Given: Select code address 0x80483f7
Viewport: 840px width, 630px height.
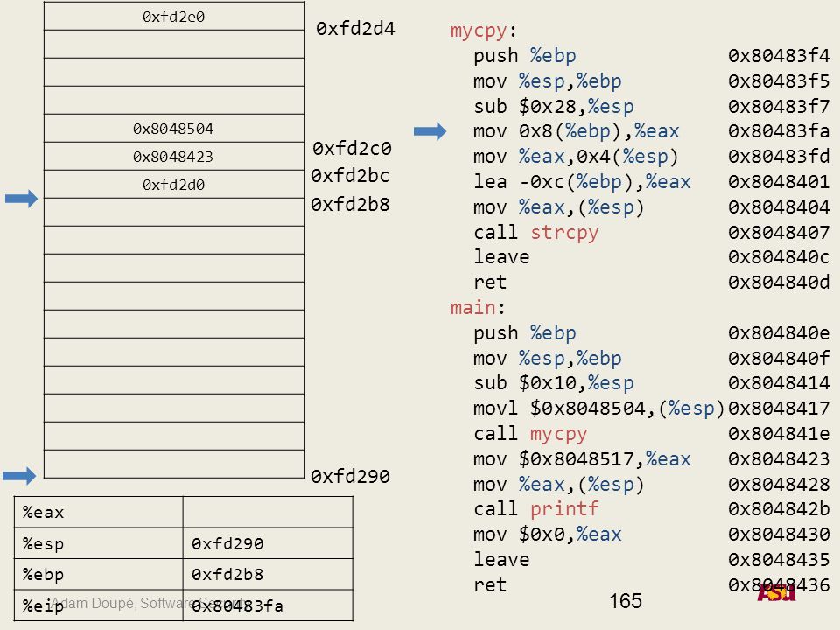Looking at the screenshot, I should pyautogui.click(x=779, y=106).
